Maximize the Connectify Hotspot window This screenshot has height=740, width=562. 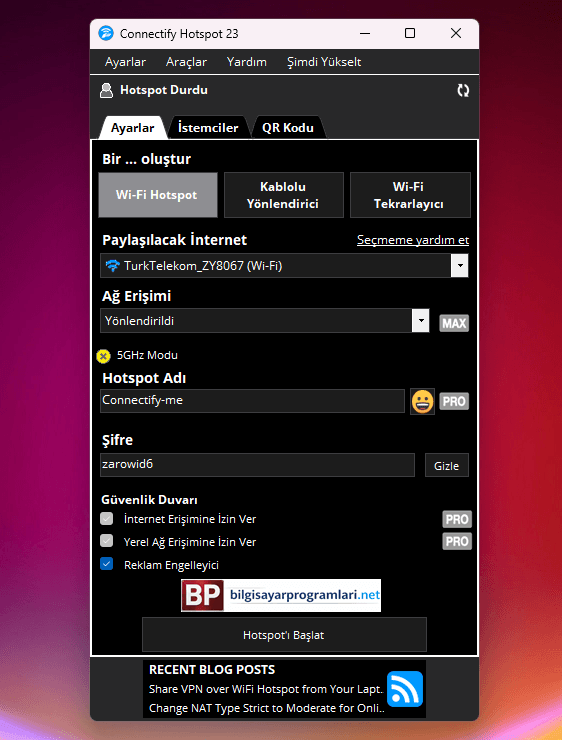tap(410, 34)
